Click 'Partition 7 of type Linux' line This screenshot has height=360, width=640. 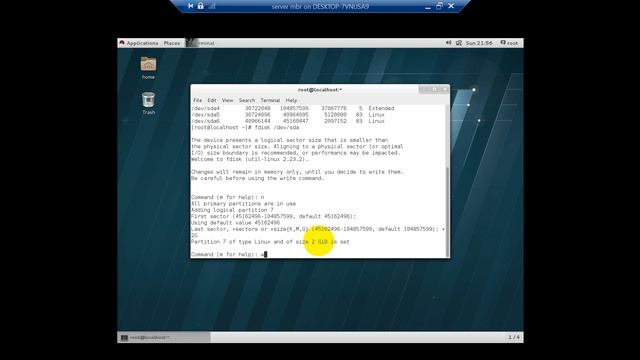pos(271,242)
